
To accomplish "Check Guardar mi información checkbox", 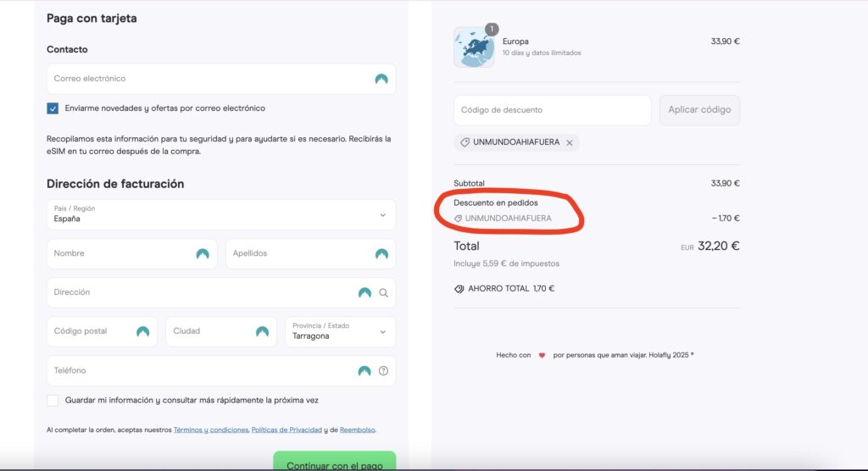I will [x=53, y=400].
